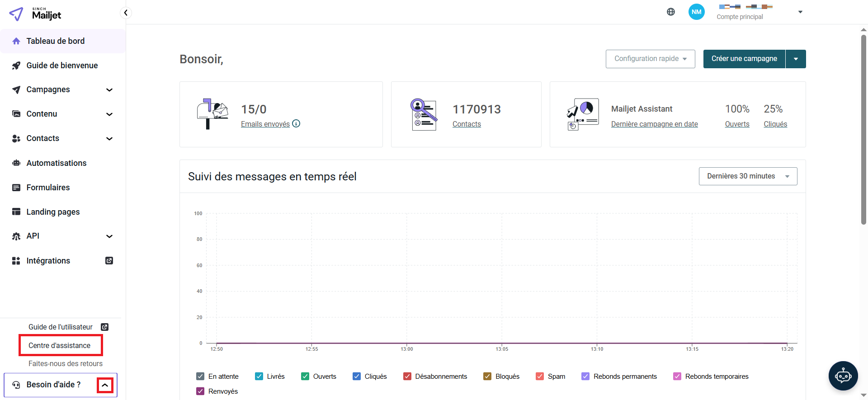Expand the Contacts submenu chevron
The image size is (868, 400).
point(109,139)
